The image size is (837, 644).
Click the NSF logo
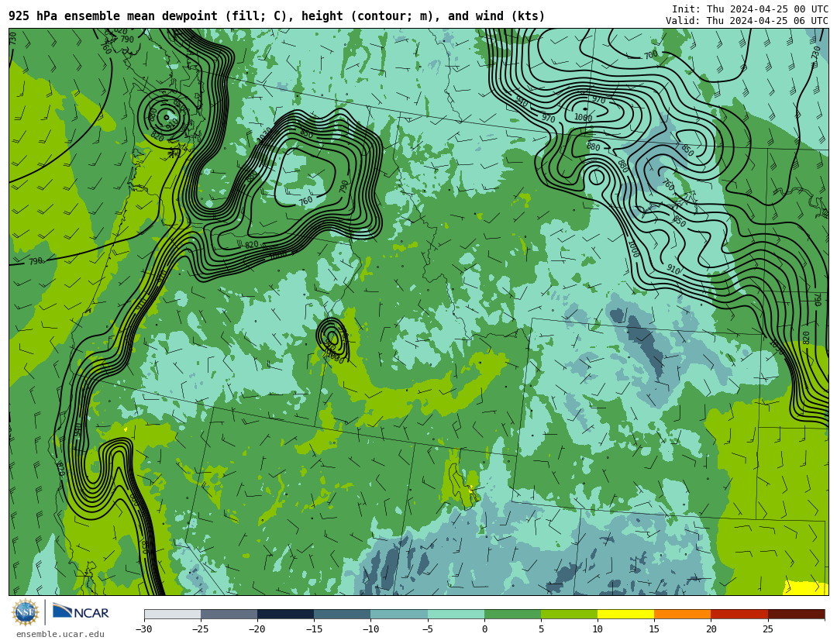[x=25, y=612]
